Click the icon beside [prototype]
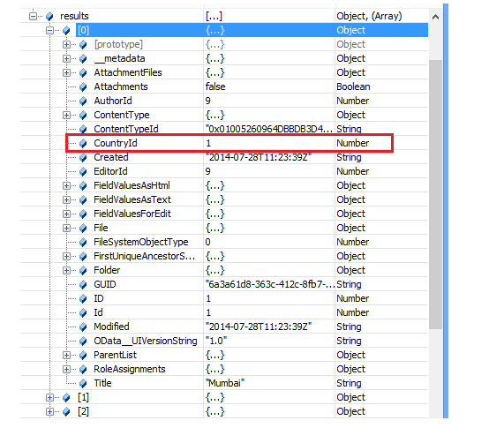The image size is (504, 443). (83, 44)
